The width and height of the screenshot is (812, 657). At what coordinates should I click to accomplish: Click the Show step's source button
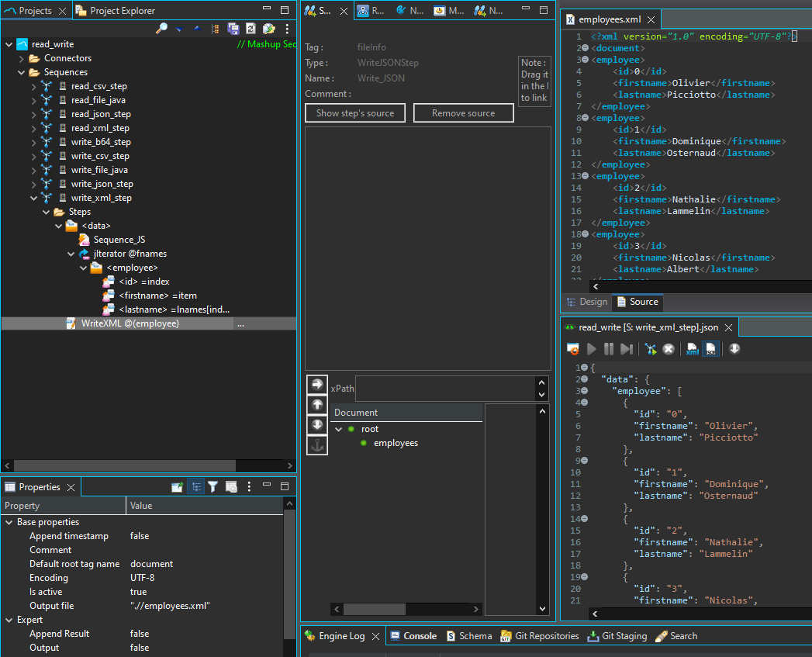coord(354,112)
